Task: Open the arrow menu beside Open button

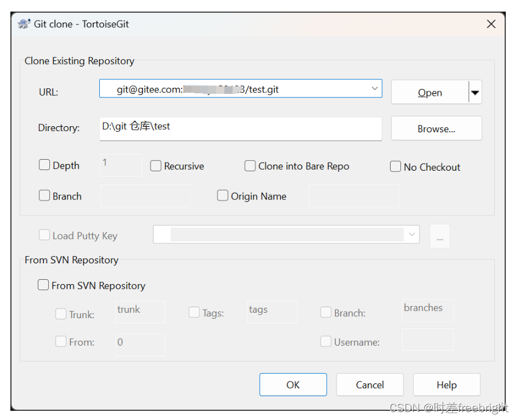Action: 475,93
